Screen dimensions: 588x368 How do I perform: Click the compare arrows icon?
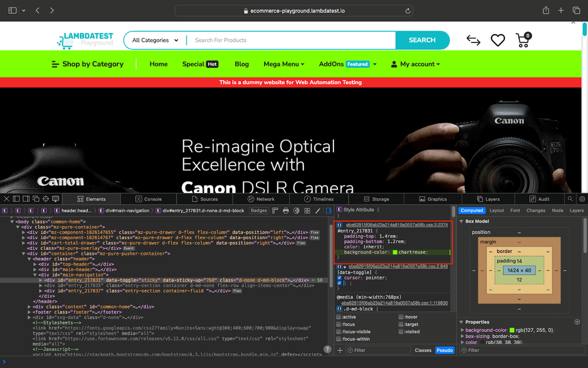pyautogui.click(x=473, y=40)
